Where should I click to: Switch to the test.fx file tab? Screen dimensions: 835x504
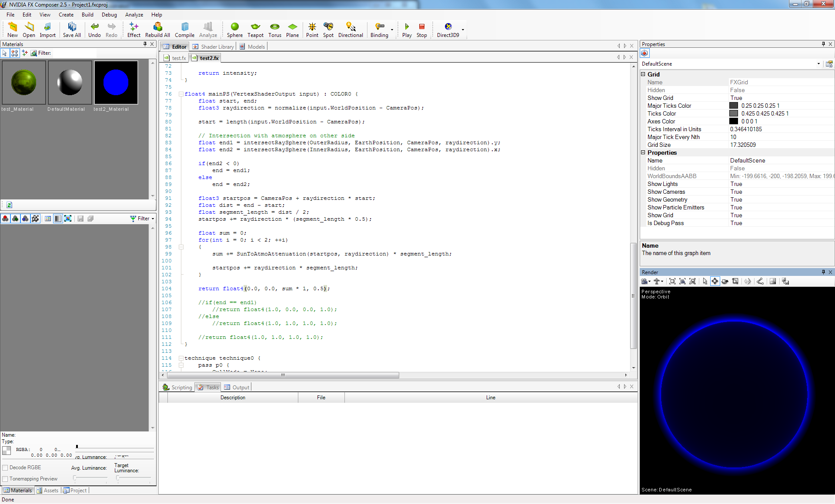[176, 58]
